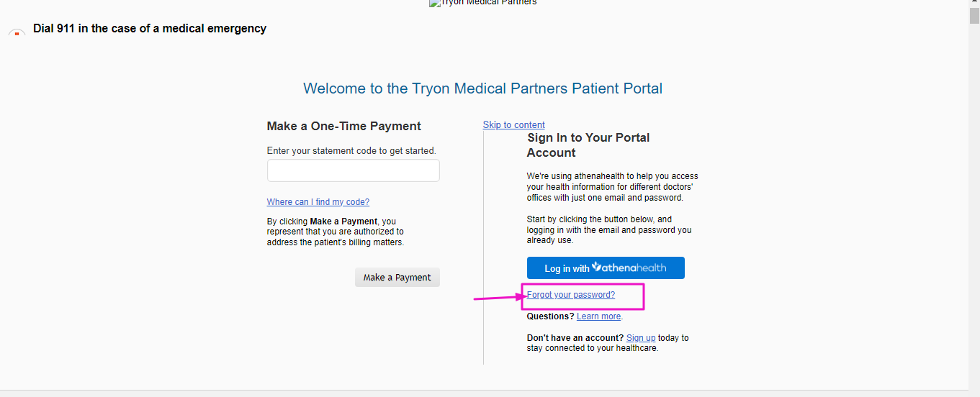The height and width of the screenshot is (397, 980).
Task: Click the broken Tryon Medical Partners logo image
Action: 482,3
